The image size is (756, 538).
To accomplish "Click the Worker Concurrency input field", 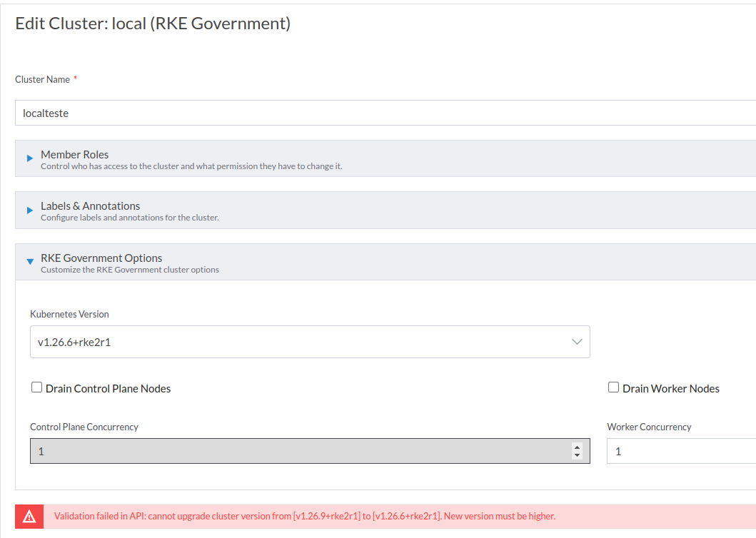I will (x=678, y=451).
